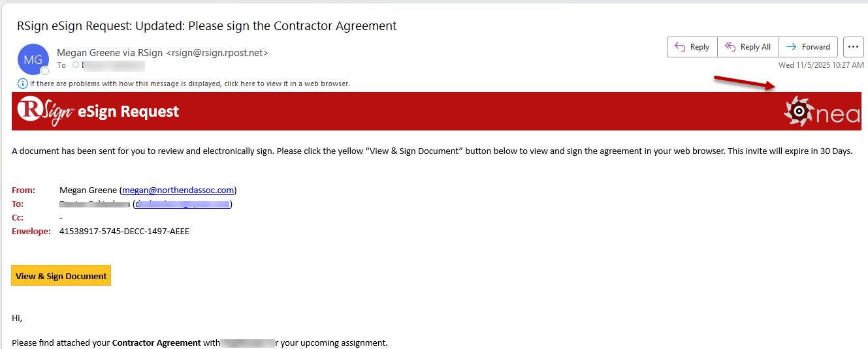
Task: Click the info icon in display notice
Action: pos(22,83)
